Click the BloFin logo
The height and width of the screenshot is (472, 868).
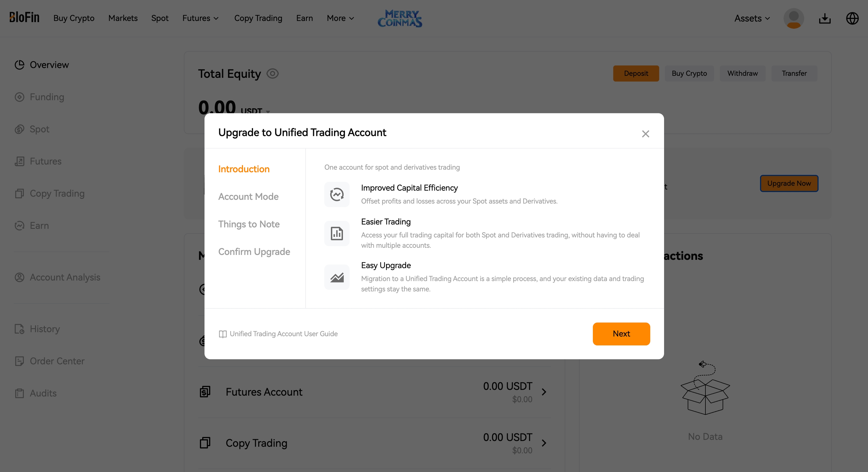24,18
